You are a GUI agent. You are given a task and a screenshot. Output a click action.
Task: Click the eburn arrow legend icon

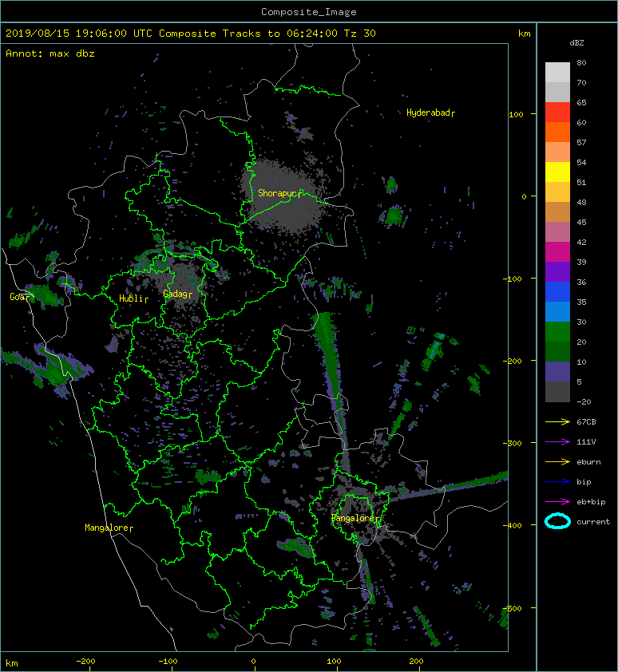click(x=557, y=462)
